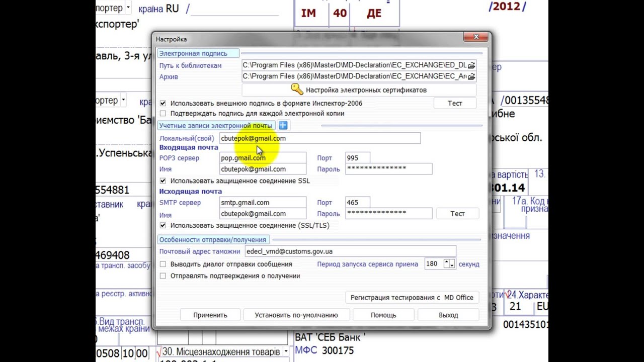Click the outgoing mail Пароль field
644x362 pixels.
pos(388,214)
